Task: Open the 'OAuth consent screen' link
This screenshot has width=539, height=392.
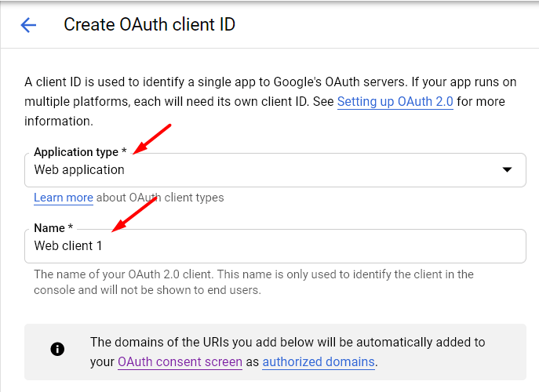Action: click(x=180, y=361)
